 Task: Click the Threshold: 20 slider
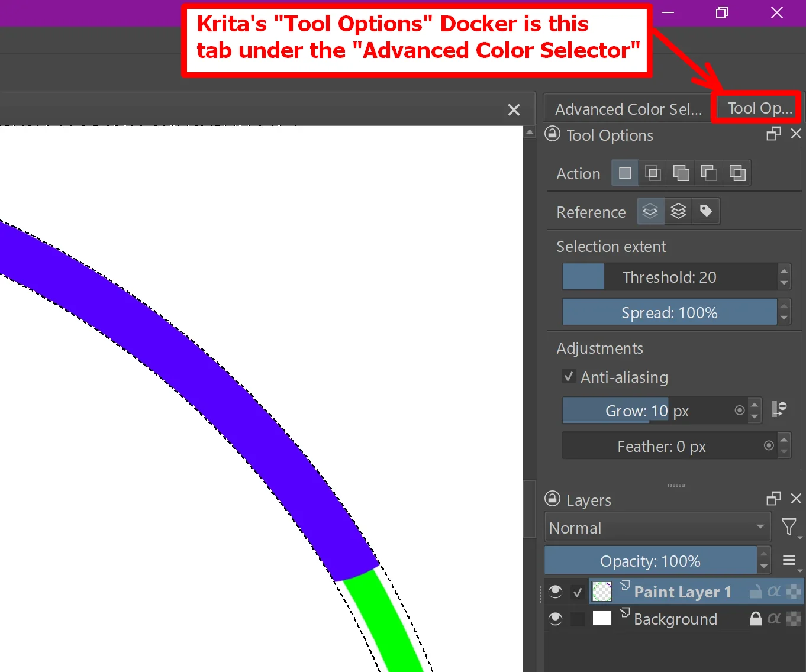[x=669, y=277]
